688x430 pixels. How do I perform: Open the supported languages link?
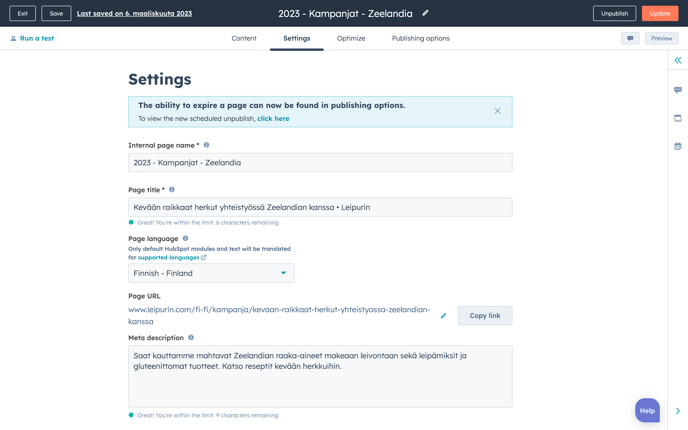pos(168,258)
